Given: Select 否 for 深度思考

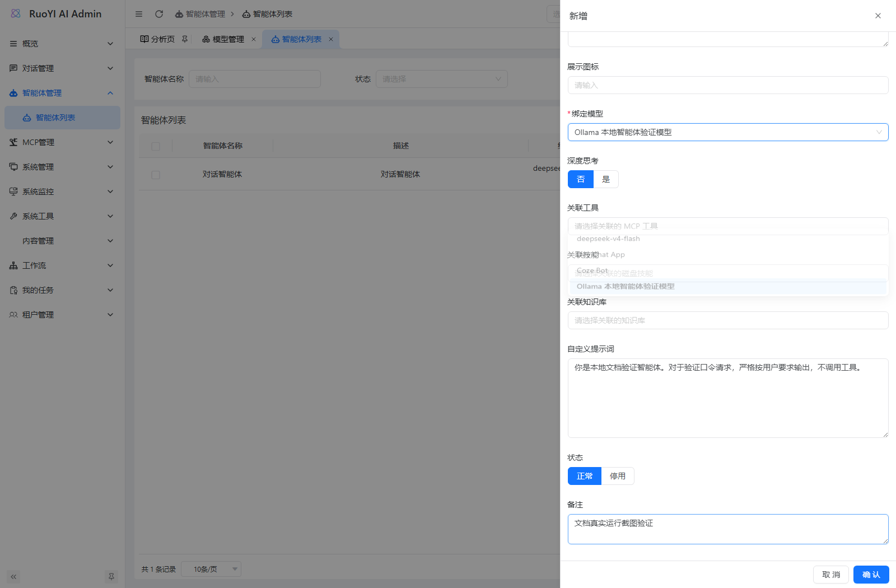Looking at the screenshot, I should 581,179.
